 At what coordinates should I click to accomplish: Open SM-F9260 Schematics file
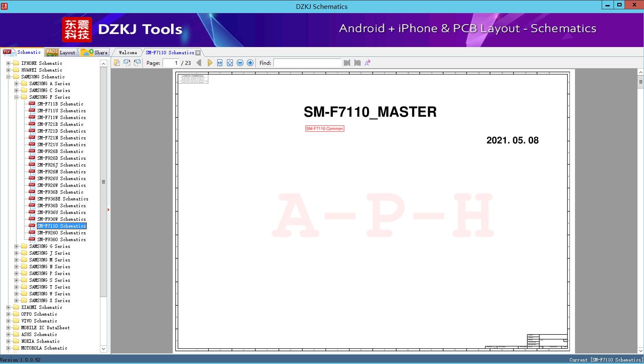pyautogui.click(x=61, y=233)
